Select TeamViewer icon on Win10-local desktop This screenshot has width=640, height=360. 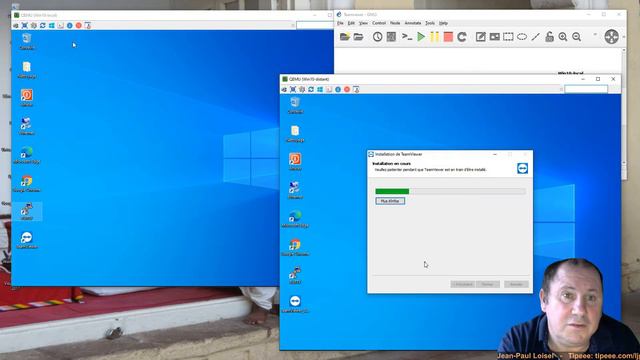click(x=27, y=240)
